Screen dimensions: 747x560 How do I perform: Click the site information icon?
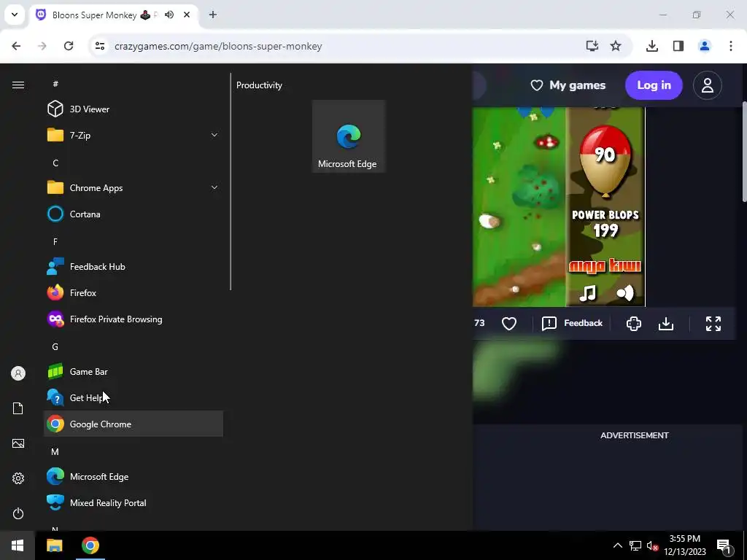(x=100, y=46)
